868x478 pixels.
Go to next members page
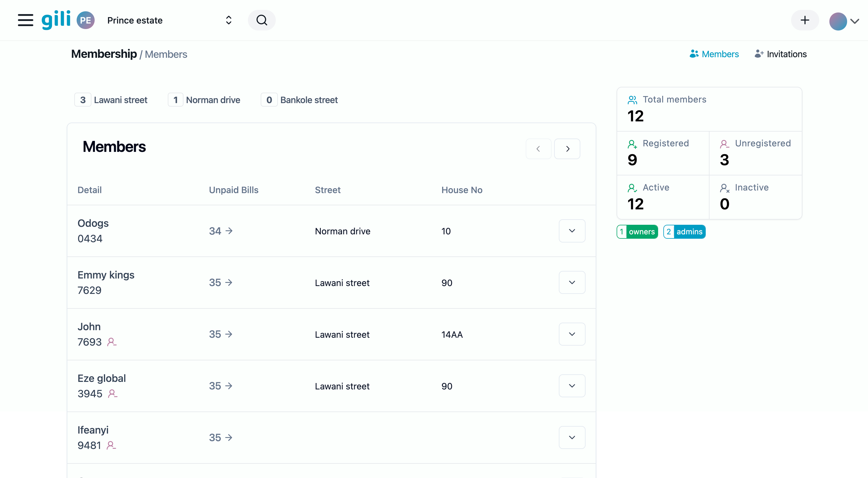point(568,149)
